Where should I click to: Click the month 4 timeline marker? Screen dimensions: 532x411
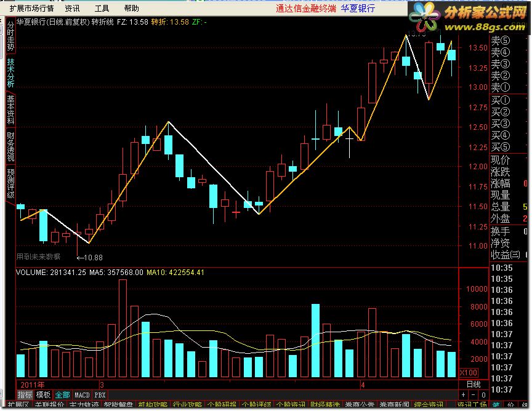(363, 385)
